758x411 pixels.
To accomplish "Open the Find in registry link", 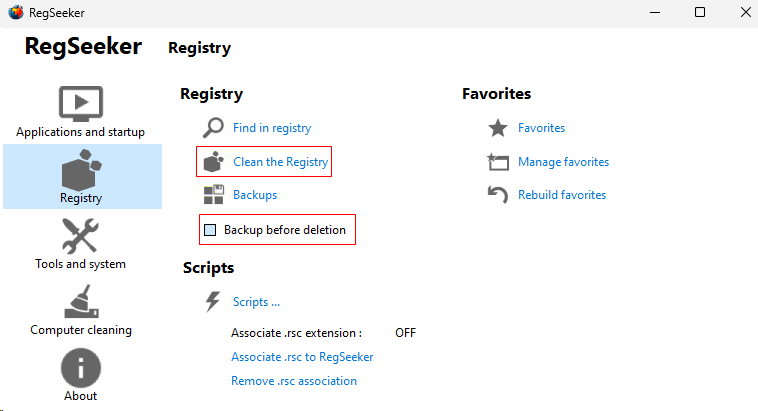I will (271, 128).
